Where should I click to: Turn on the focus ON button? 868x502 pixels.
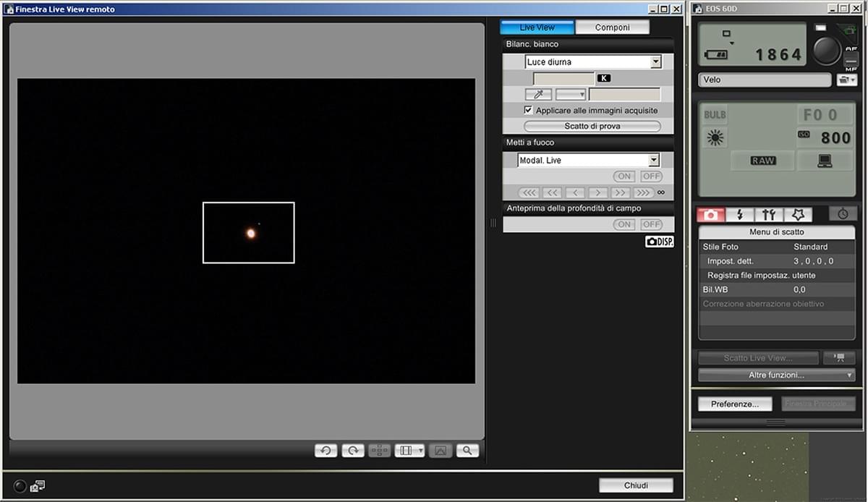point(624,176)
